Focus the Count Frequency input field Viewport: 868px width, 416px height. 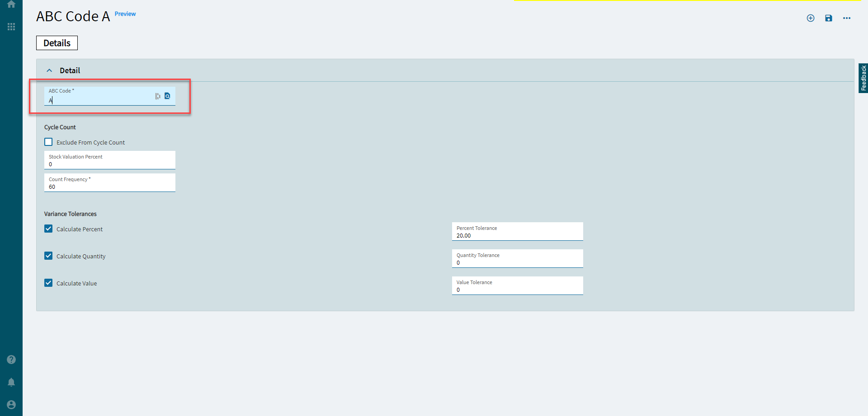110,182
